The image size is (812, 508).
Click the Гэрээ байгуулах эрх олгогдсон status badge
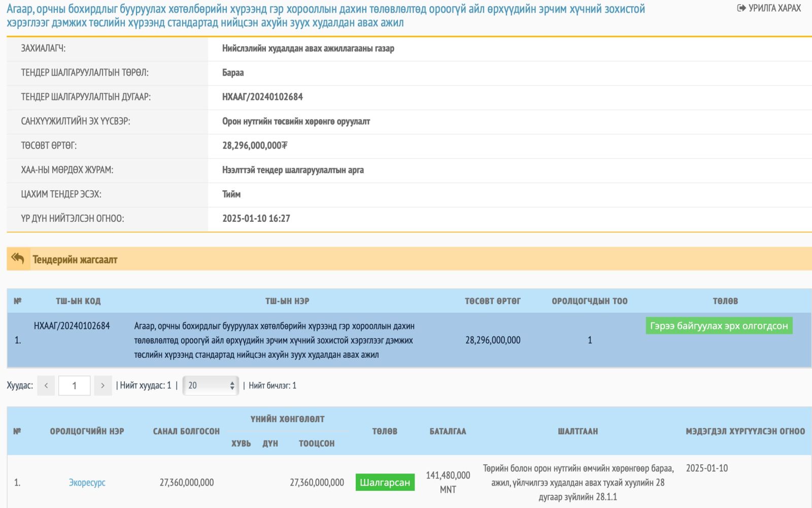coord(719,326)
